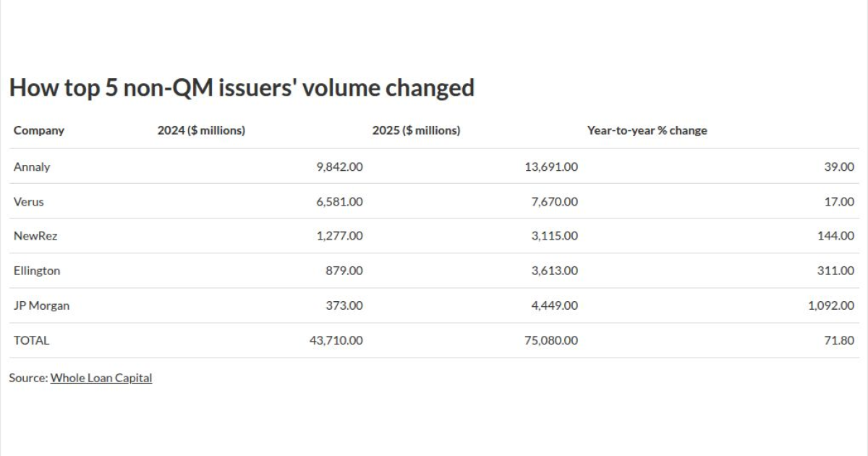Select the total 2024 value 43,710.00
868x456 pixels.
pyautogui.click(x=336, y=340)
